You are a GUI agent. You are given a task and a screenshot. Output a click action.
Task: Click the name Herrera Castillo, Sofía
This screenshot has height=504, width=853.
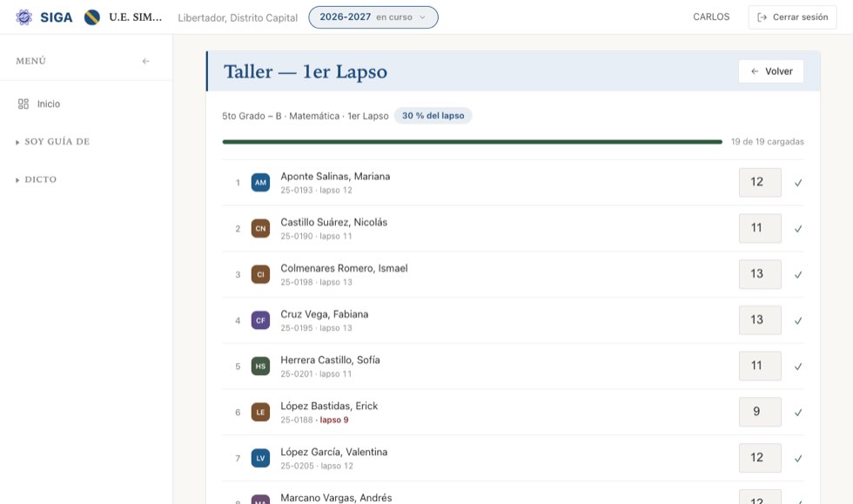click(330, 360)
